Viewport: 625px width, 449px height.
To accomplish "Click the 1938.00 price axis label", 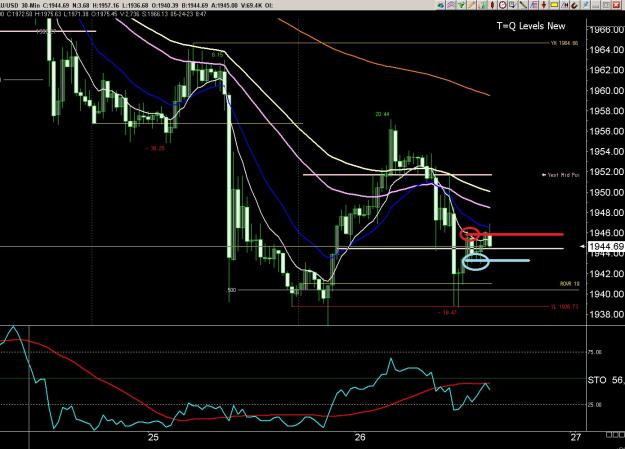I will [607, 314].
